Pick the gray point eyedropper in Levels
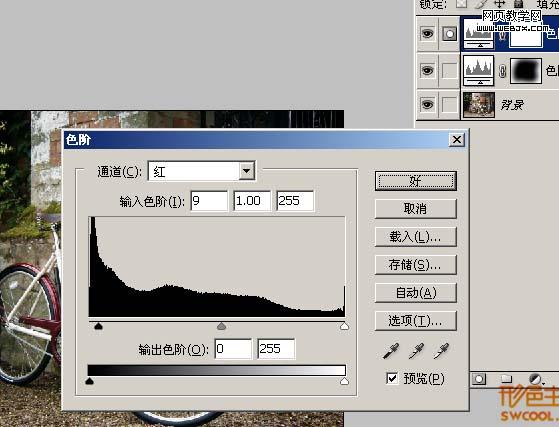559x427 pixels. tap(416, 351)
